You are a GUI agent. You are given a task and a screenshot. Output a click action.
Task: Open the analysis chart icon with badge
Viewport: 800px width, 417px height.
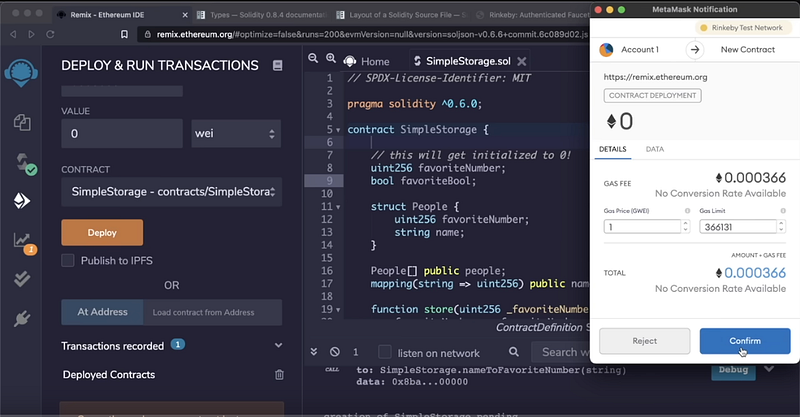pos(23,242)
